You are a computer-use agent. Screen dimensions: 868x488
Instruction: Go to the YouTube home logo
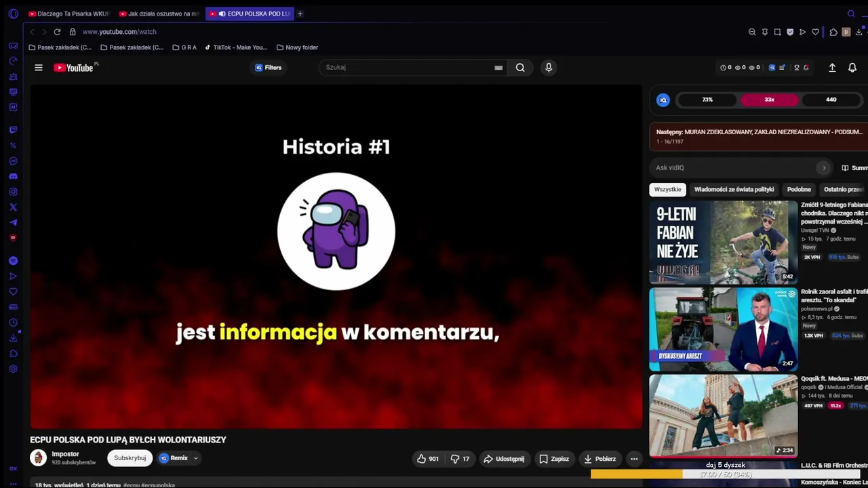(x=75, y=68)
